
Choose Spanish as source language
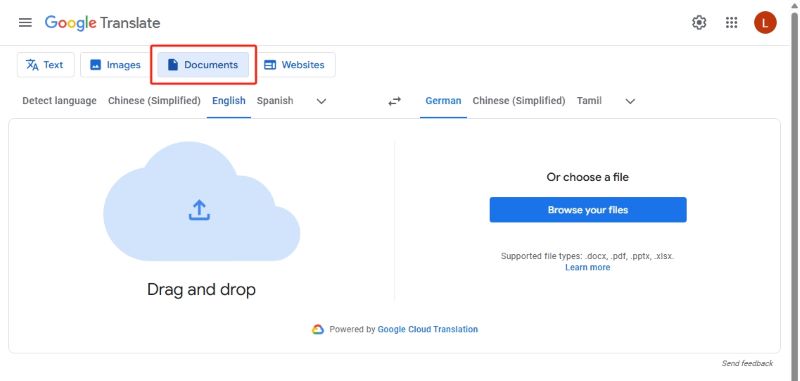pos(275,101)
